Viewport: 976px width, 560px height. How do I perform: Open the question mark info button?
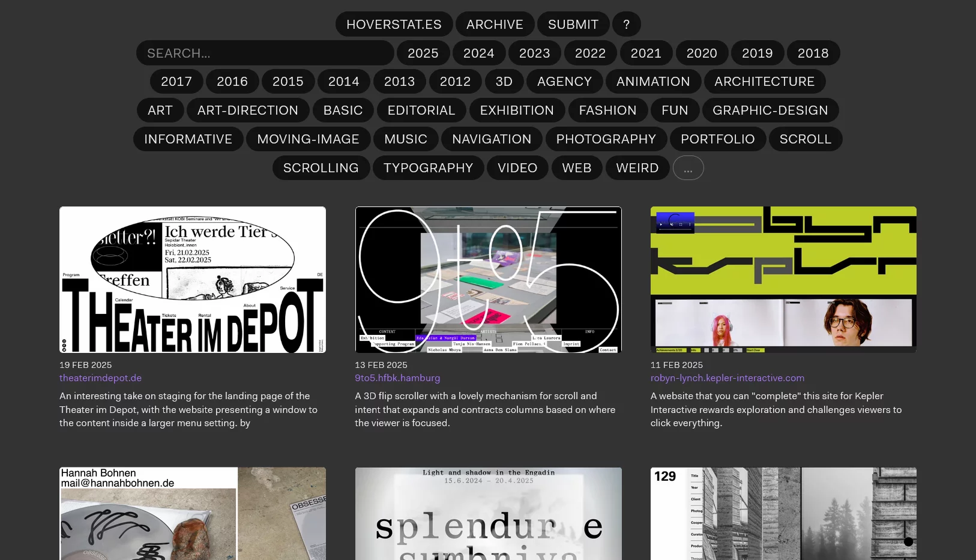click(x=627, y=24)
